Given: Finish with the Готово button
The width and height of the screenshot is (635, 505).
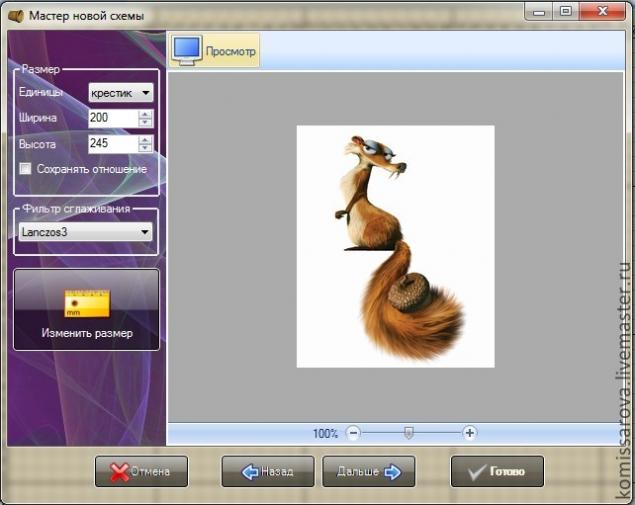Looking at the screenshot, I should point(497,471).
